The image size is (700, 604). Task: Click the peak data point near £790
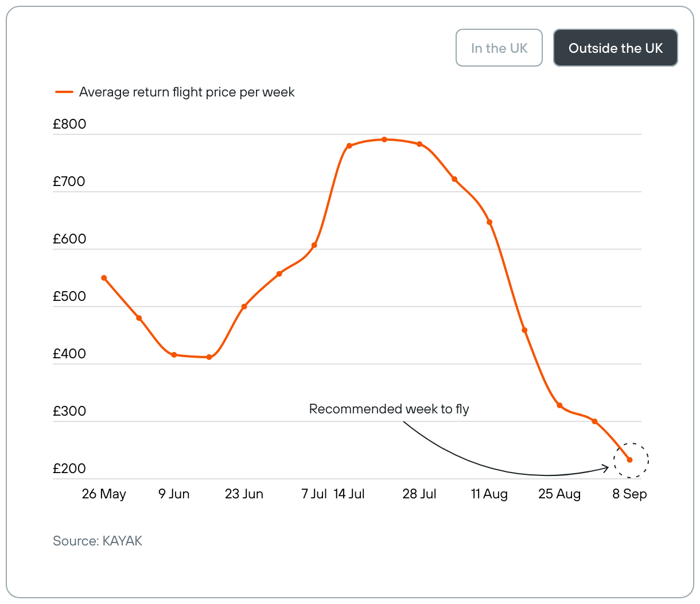(x=384, y=140)
